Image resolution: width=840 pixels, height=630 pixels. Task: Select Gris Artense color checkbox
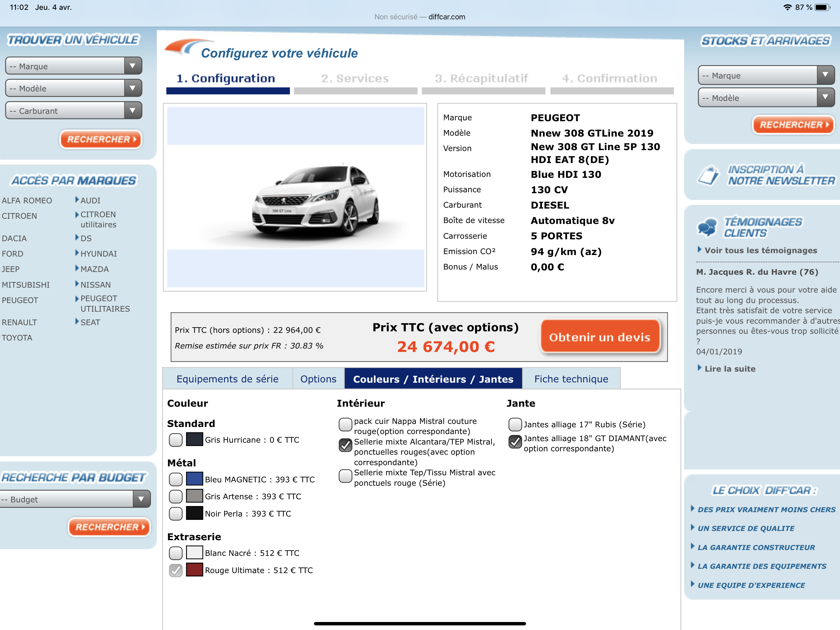(x=176, y=496)
